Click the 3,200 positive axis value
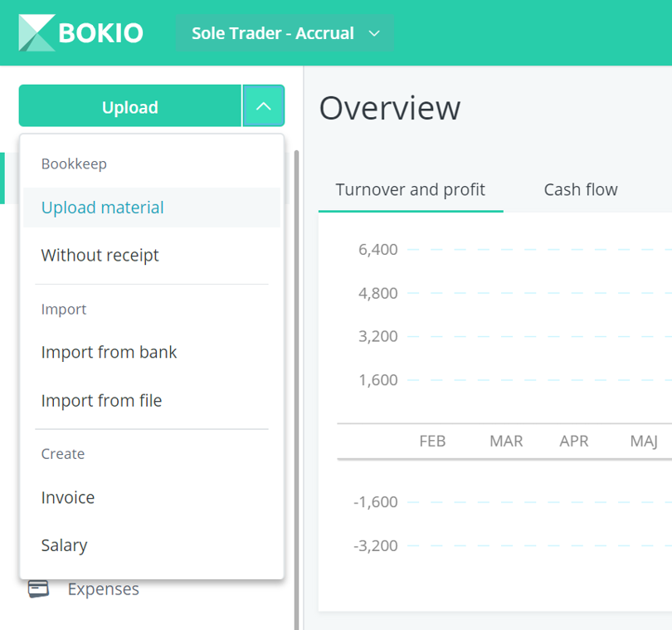 pos(378,336)
